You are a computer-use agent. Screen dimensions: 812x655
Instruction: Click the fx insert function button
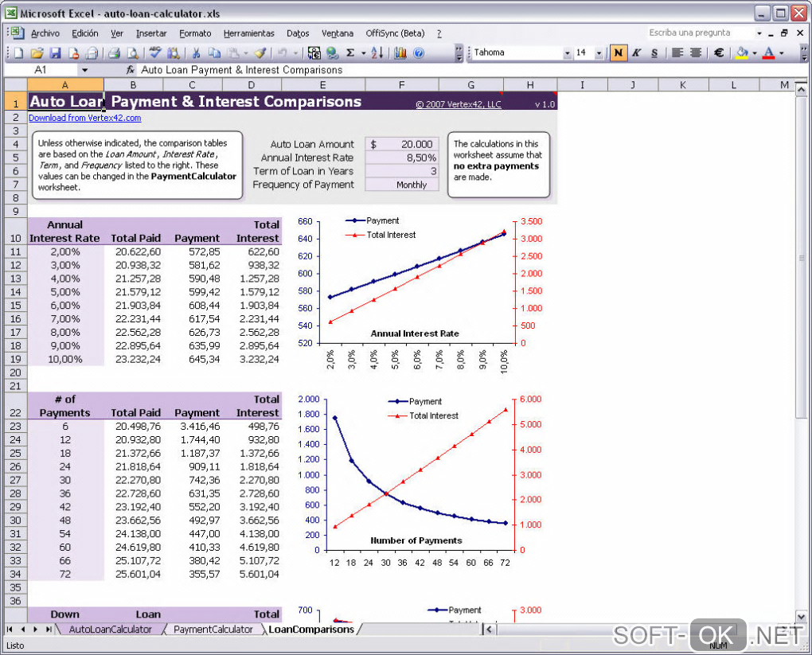coord(130,70)
